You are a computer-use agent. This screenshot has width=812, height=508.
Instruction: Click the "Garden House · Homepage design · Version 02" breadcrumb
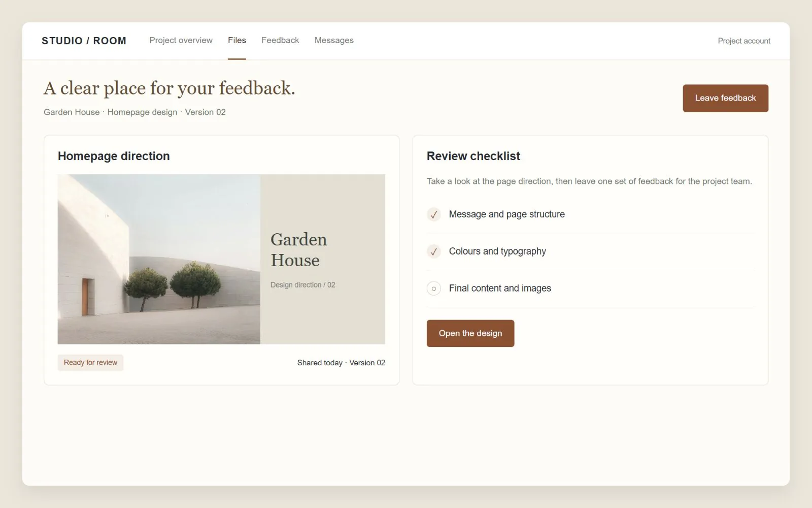click(134, 112)
